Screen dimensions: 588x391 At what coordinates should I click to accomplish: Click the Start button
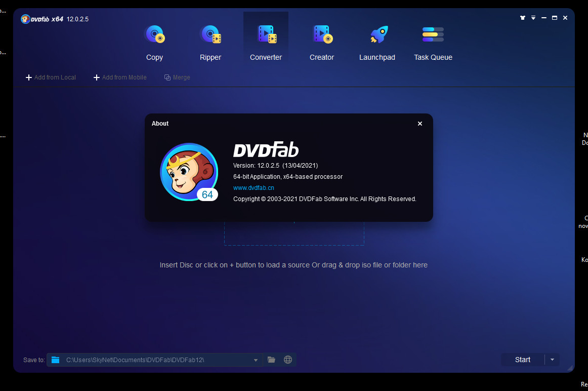523,360
